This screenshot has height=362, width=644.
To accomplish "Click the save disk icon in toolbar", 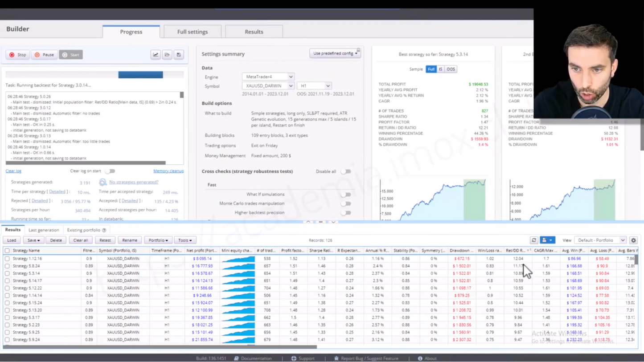I will point(179,55).
